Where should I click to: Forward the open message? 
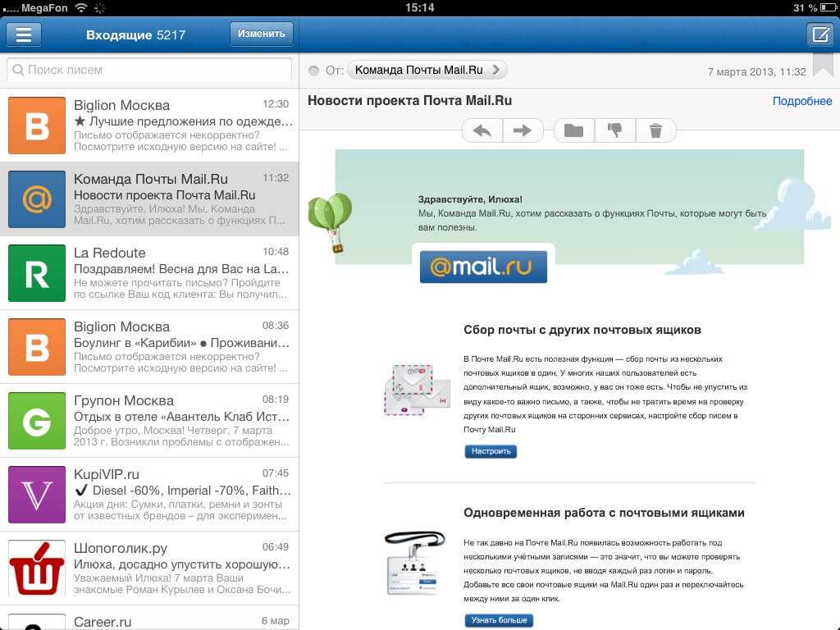pyautogui.click(x=523, y=130)
